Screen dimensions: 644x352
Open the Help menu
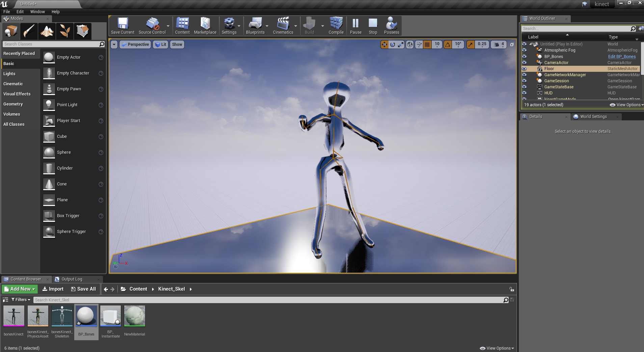point(56,11)
